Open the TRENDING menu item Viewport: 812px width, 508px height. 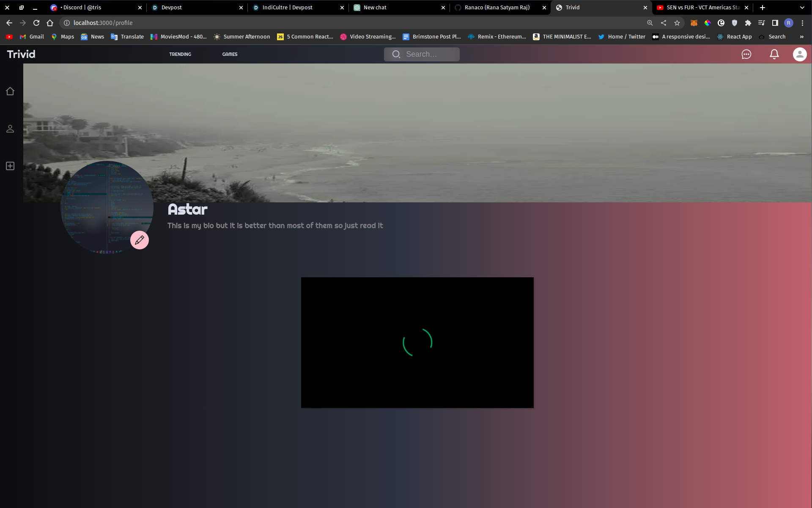tap(180, 54)
